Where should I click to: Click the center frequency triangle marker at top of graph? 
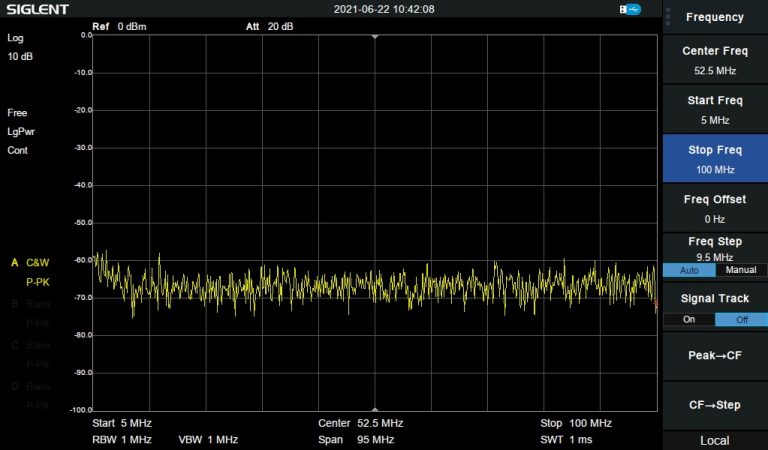point(375,37)
